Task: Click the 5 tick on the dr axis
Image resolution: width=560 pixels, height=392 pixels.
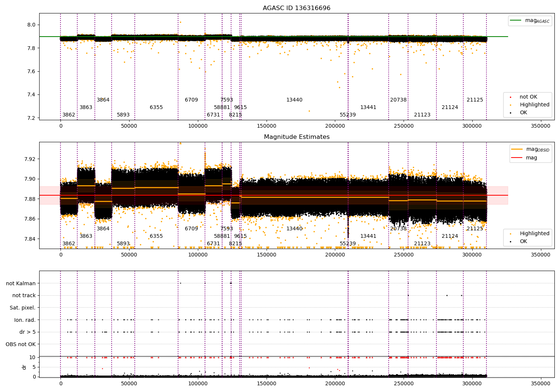Action: coord(34,367)
